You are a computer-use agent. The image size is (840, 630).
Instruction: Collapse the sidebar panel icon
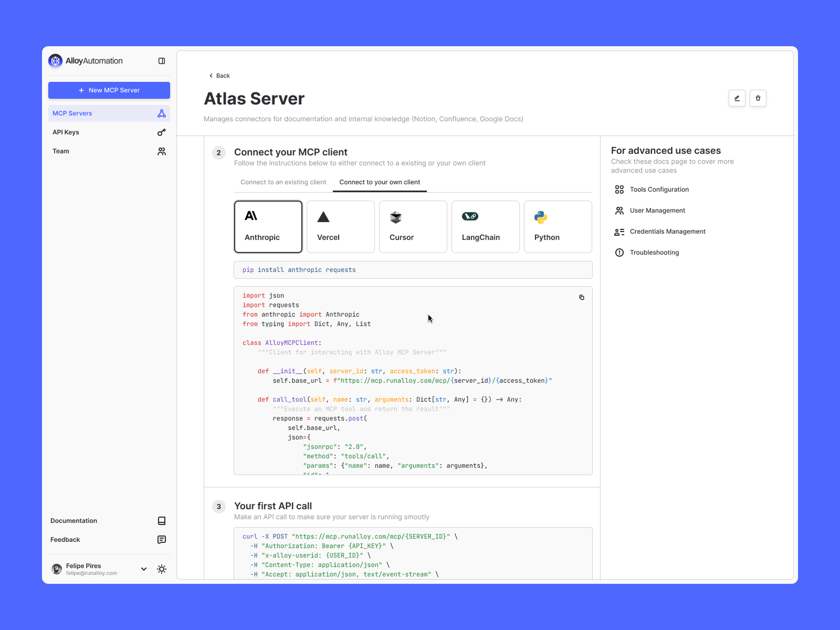pyautogui.click(x=162, y=61)
